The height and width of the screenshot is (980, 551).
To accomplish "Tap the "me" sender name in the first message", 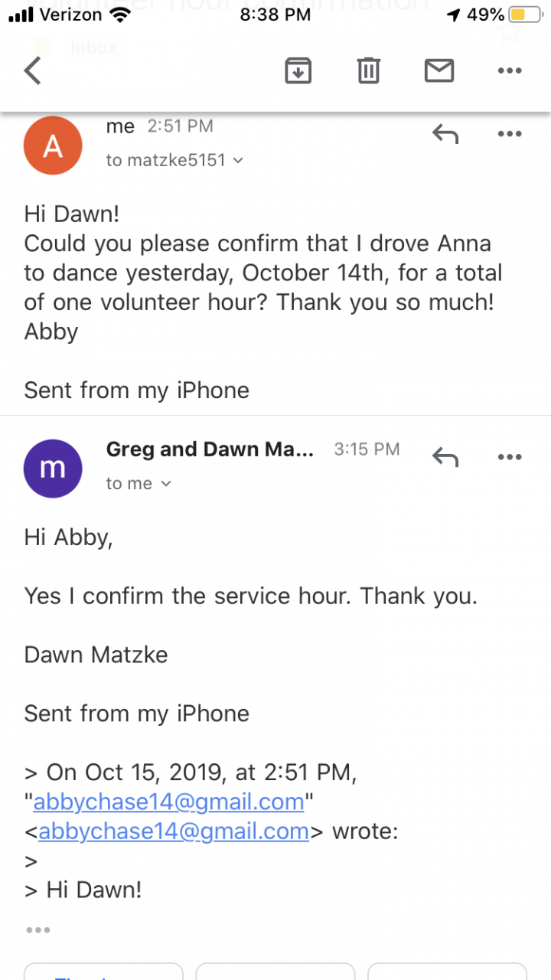I will [120, 126].
